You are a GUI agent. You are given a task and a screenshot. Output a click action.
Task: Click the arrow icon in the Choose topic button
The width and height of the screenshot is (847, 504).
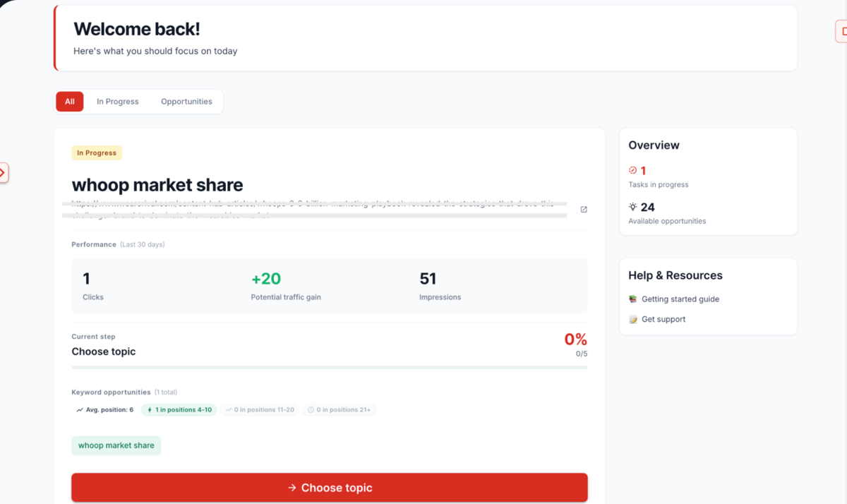click(x=292, y=488)
